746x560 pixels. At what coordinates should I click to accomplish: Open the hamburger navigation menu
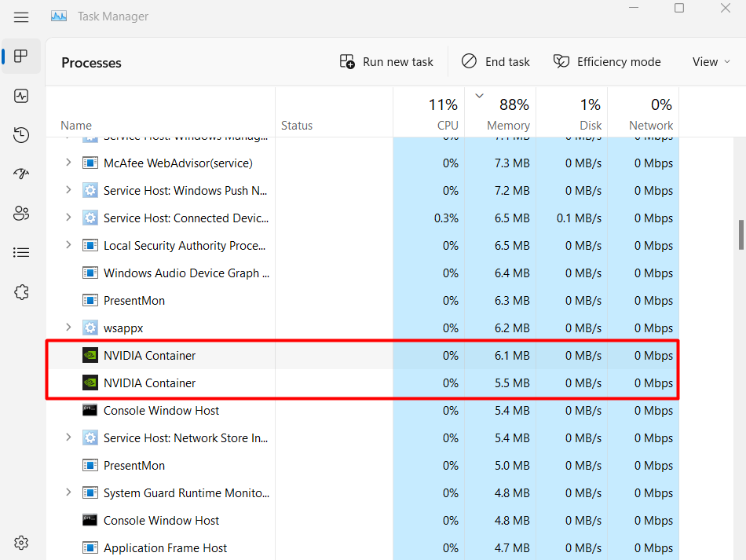(21, 16)
